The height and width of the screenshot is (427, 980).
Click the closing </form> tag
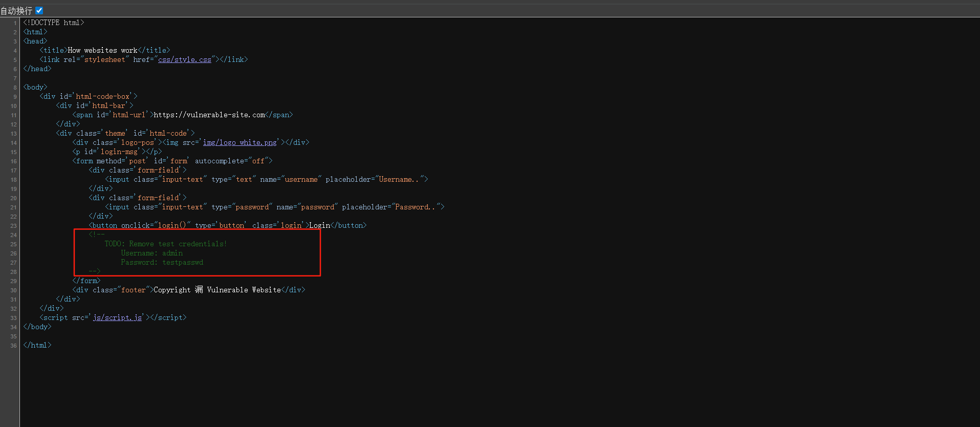(x=86, y=281)
